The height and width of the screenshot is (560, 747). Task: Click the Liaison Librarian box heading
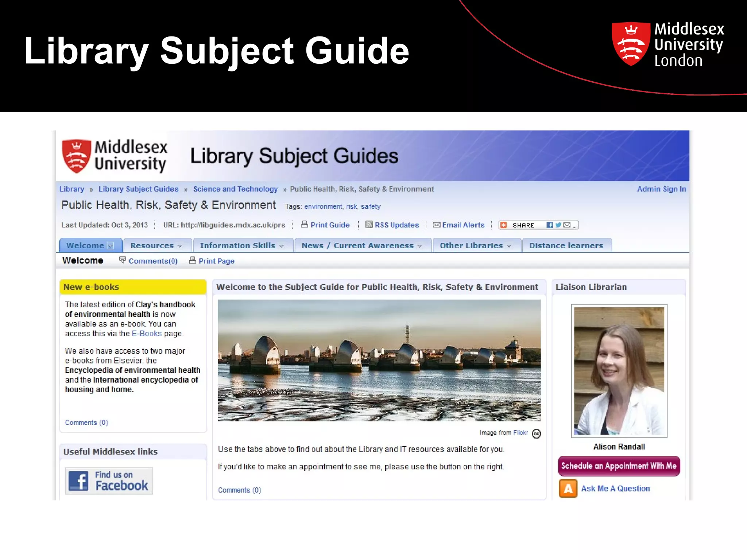point(591,287)
